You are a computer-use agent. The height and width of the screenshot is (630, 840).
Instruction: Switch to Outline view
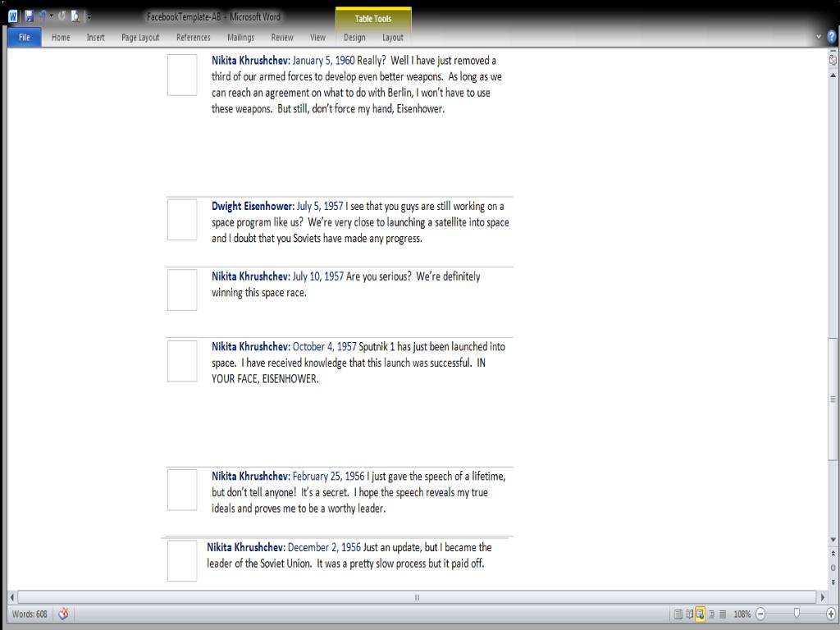tap(711, 614)
